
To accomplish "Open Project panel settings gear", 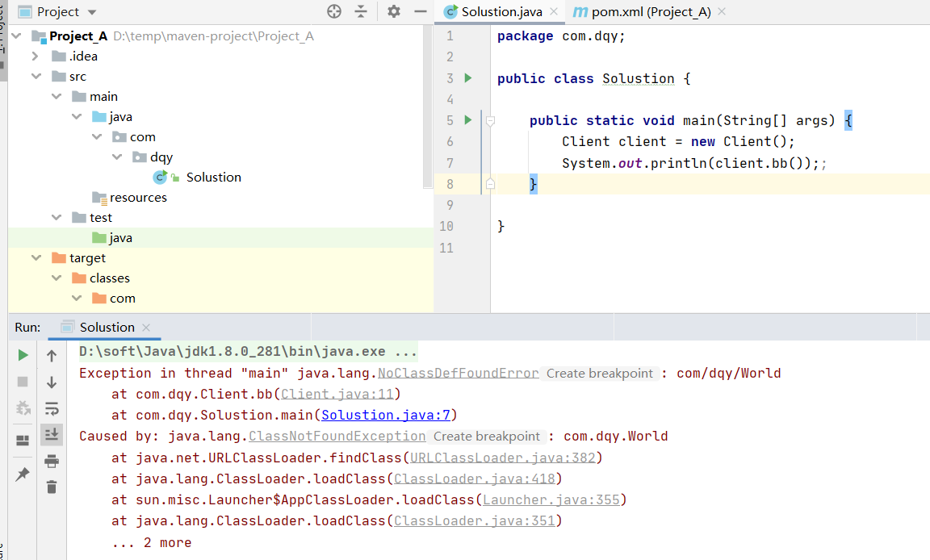I will (x=394, y=11).
